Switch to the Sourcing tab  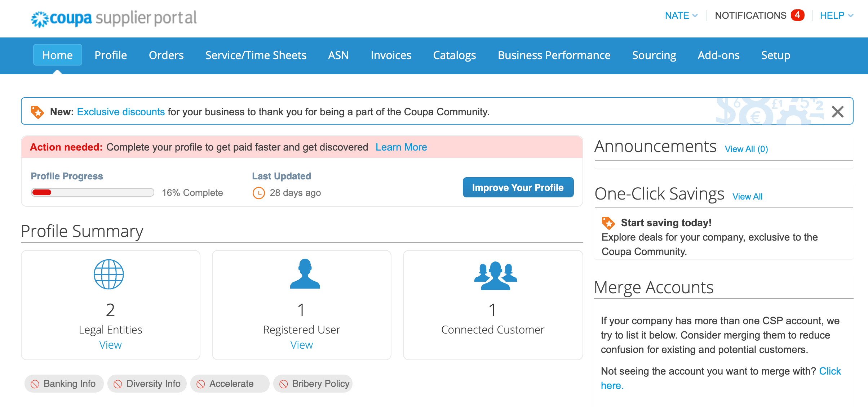click(654, 55)
